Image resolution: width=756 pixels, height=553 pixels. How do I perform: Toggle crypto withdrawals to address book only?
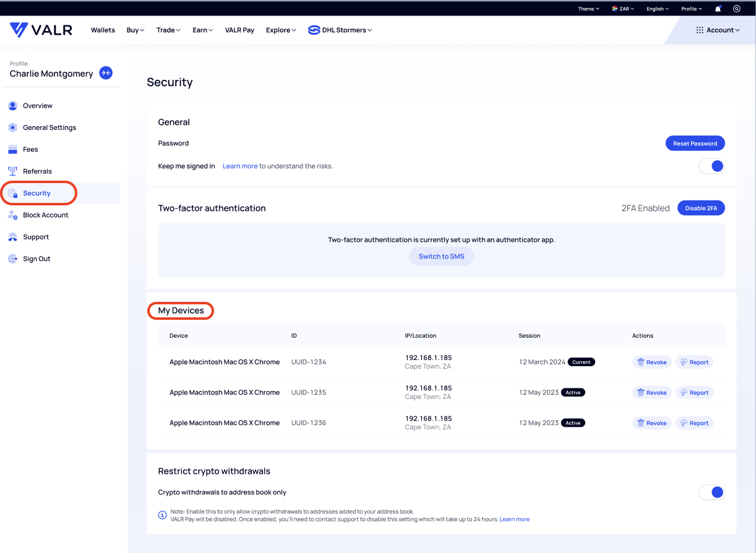coord(711,492)
